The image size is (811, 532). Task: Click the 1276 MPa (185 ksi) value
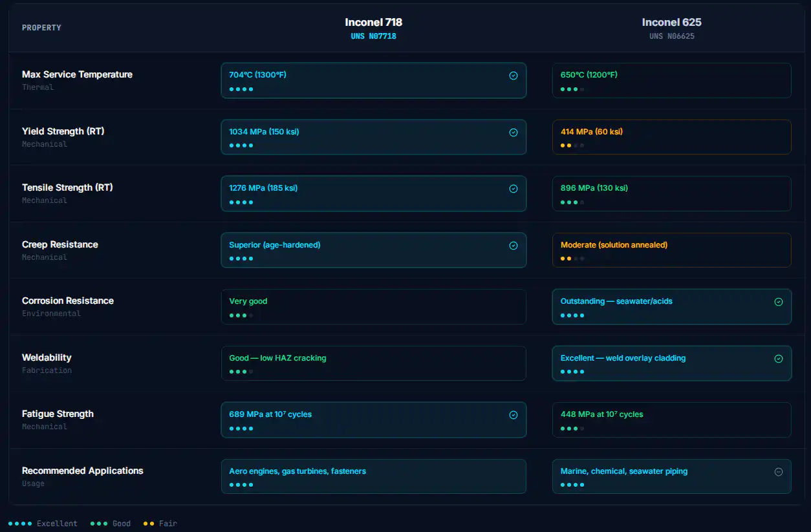[263, 188]
